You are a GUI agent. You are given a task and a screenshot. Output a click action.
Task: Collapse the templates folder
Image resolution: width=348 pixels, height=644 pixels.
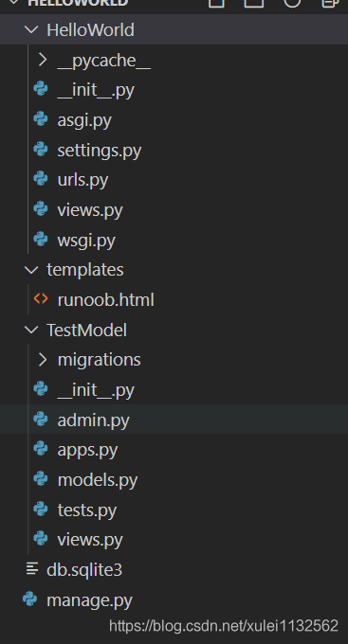31,270
